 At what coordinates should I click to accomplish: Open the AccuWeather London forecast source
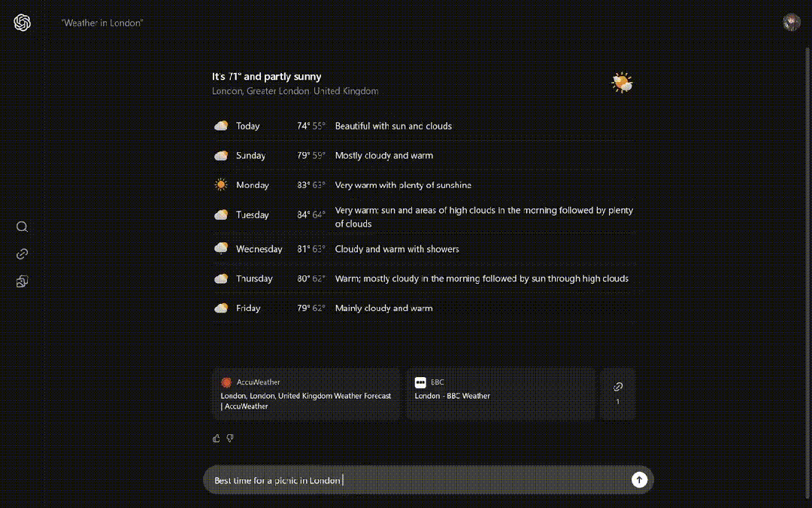[308, 394]
